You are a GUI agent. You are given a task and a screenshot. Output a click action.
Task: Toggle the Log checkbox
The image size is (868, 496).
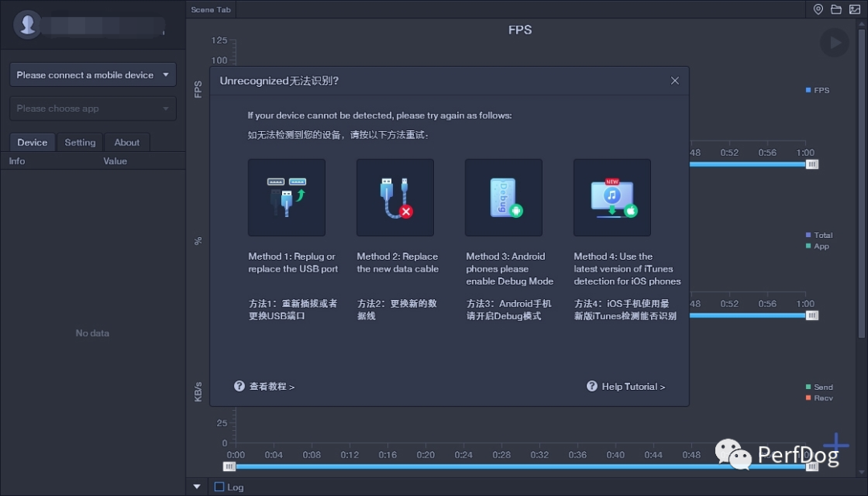pos(219,486)
